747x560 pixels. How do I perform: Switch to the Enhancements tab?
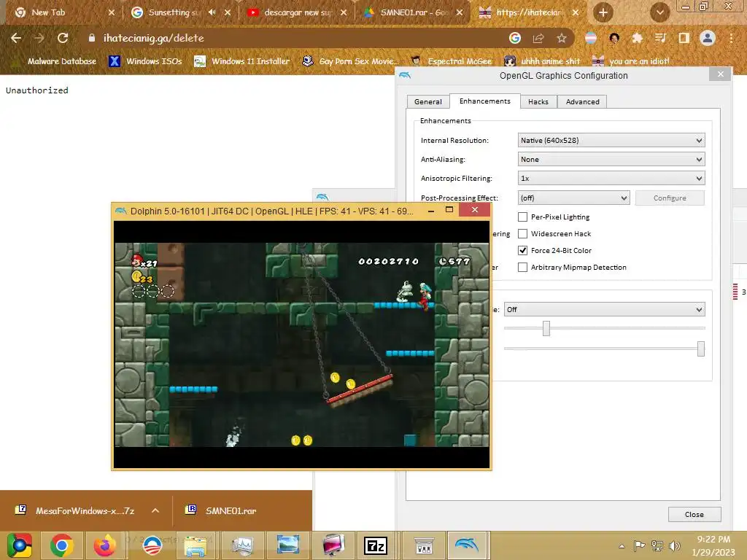point(485,101)
